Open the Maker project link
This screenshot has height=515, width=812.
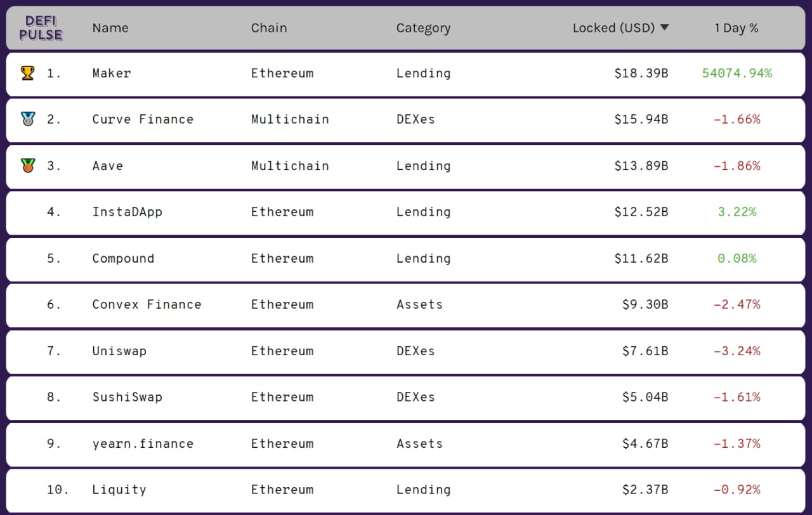coord(112,73)
